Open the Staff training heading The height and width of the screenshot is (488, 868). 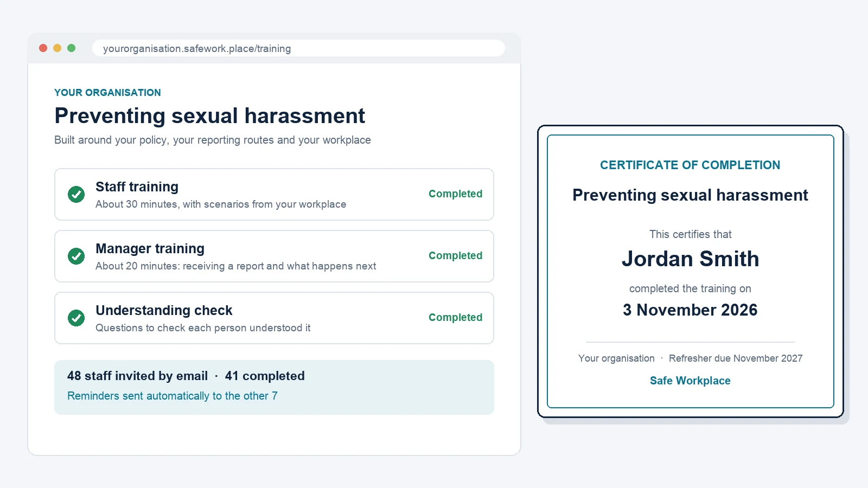point(137,187)
